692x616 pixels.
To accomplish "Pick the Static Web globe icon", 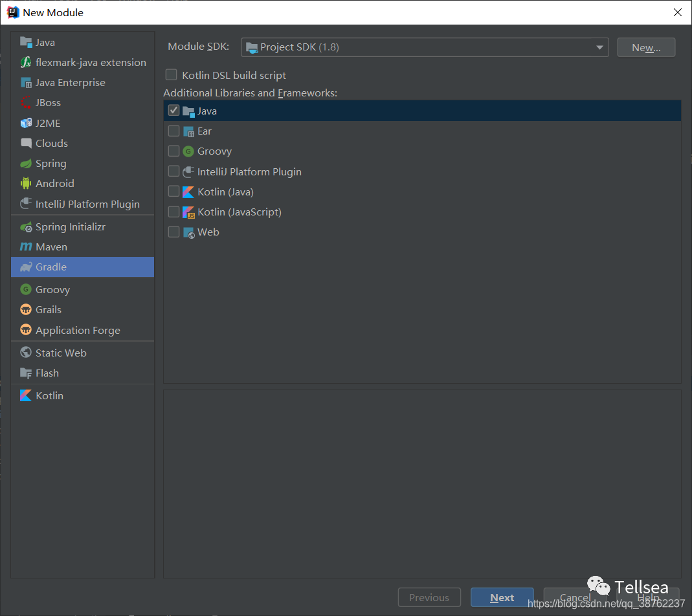I will tap(26, 353).
